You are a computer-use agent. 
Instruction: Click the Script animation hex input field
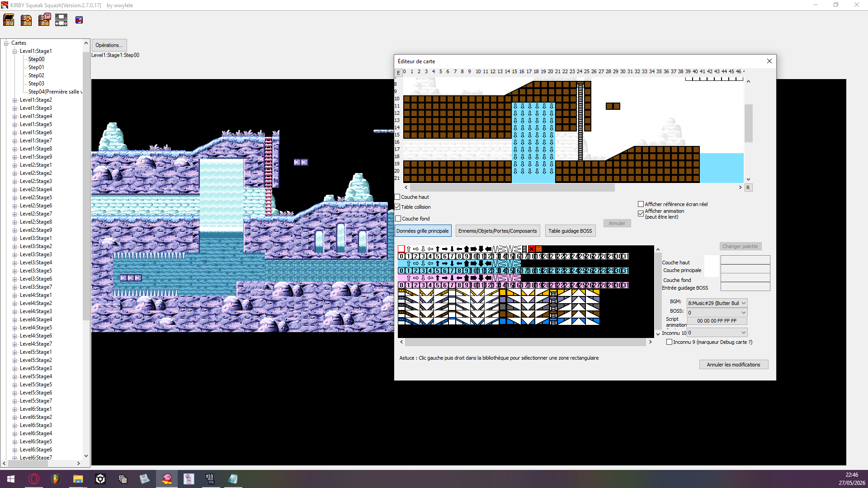point(717,321)
